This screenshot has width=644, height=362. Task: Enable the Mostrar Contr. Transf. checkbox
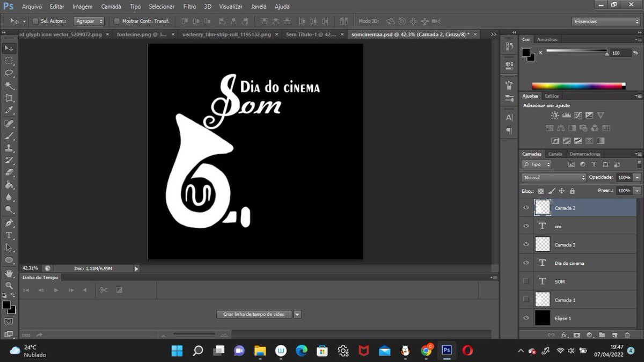tap(116, 20)
